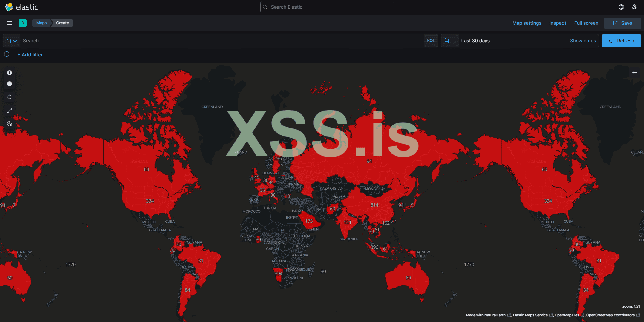Open Map settings
The width and height of the screenshot is (644, 322).
[527, 23]
